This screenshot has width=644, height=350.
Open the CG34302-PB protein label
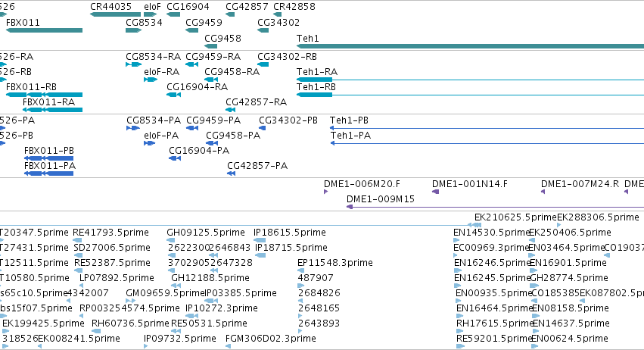(x=288, y=120)
